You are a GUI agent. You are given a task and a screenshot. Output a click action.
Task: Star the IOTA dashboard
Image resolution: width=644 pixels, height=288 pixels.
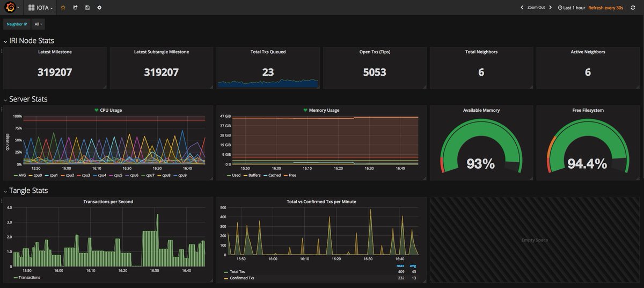[63, 8]
